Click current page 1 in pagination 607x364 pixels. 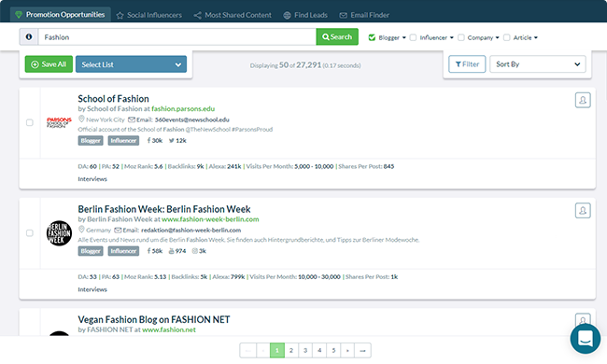pos(277,350)
